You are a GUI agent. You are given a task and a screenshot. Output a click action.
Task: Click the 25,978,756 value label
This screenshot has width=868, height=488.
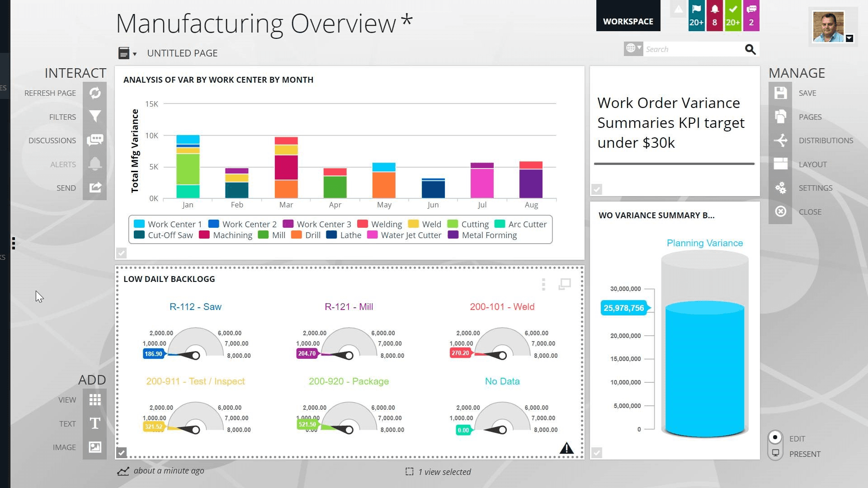point(623,308)
